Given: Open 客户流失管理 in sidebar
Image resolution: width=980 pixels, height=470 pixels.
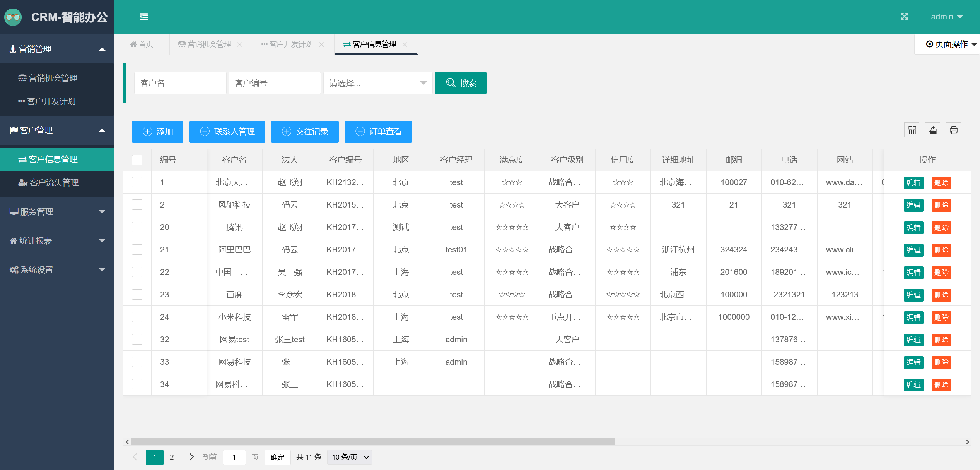Looking at the screenshot, I should [x=54, y=182].
